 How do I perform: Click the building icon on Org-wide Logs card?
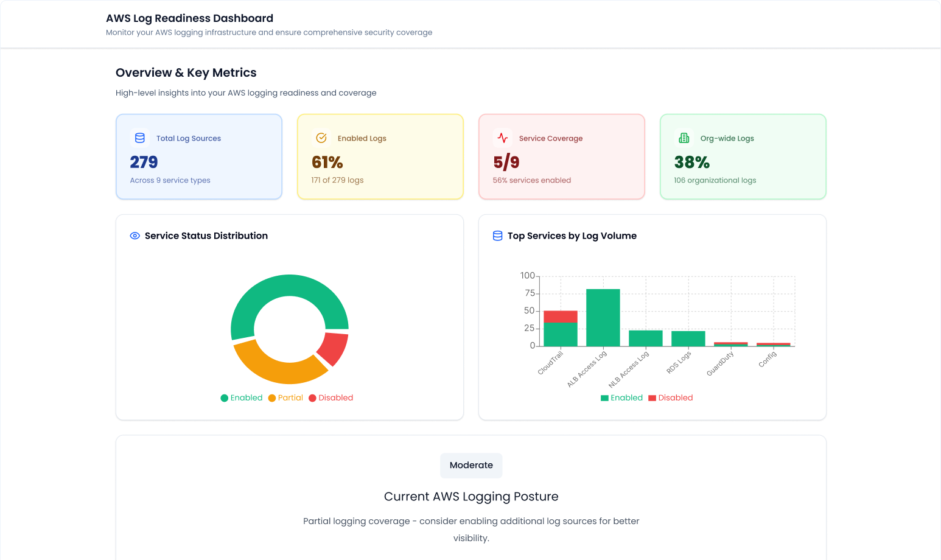[683, 138]
